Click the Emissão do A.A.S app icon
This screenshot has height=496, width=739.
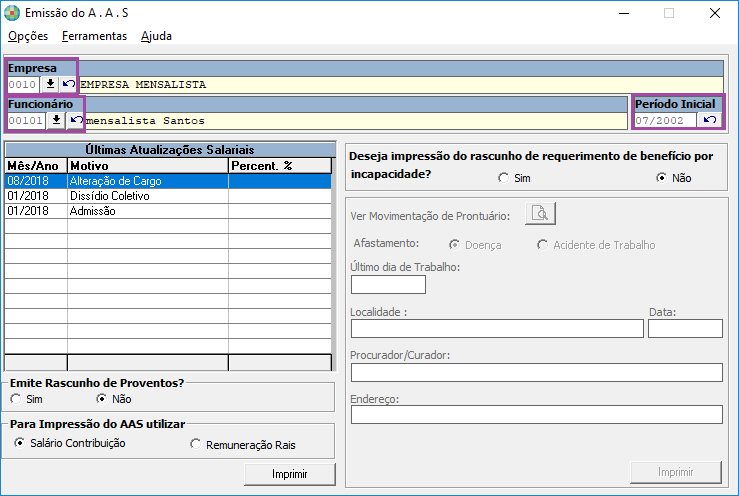[x=12, y=13]
